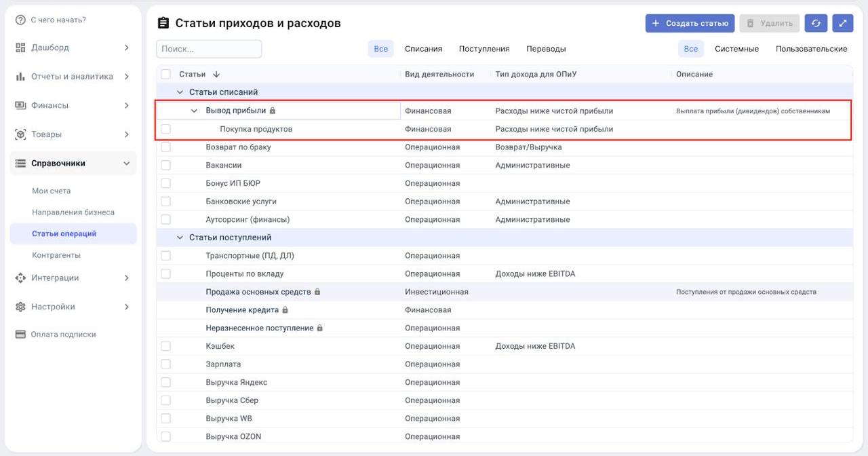Click the refresh icon button
This screenshot has height=456, width=868.
click(816, 23)
